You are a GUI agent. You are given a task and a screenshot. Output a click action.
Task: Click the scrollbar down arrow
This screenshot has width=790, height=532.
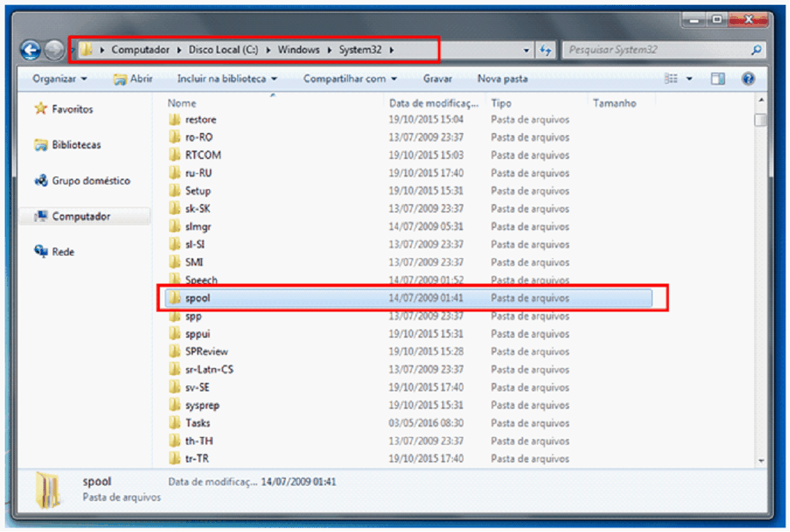coord(760,460)
